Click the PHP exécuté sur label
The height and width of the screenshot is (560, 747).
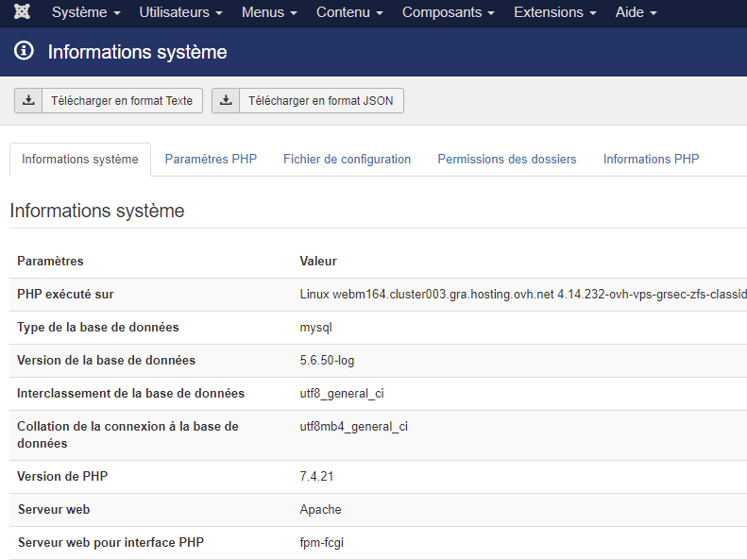point(65,295)
